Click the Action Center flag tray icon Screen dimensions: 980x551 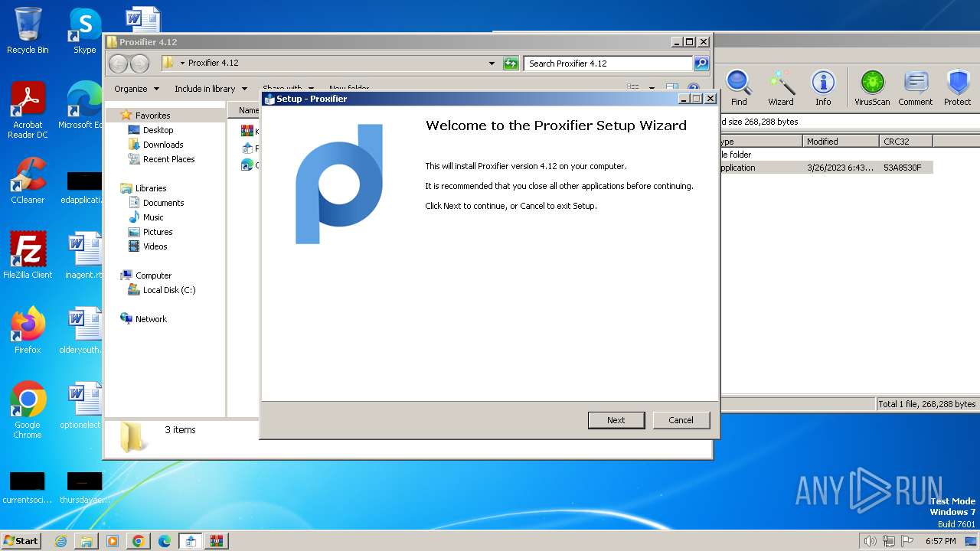(x=906, y=541)
